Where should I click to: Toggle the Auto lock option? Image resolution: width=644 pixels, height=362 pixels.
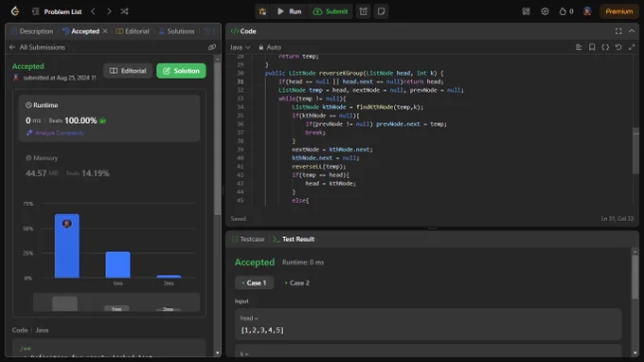[x=270, y=47]
